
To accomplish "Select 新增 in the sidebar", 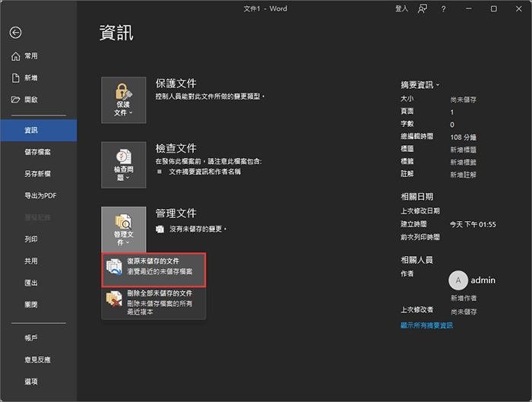I will (38, 78).
